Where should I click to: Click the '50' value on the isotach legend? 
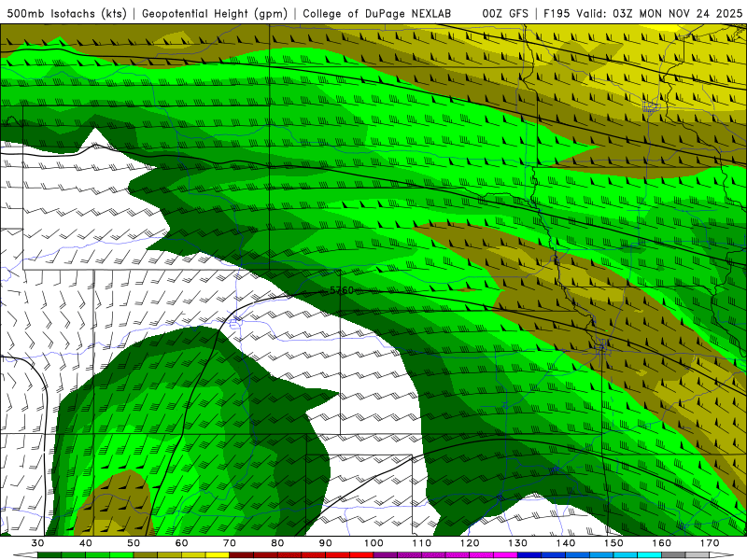coord(134,543)
